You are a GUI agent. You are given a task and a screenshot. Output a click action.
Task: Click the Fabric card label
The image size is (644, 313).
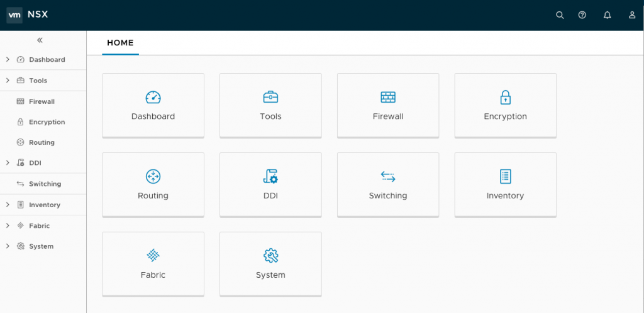click(153, 275)
